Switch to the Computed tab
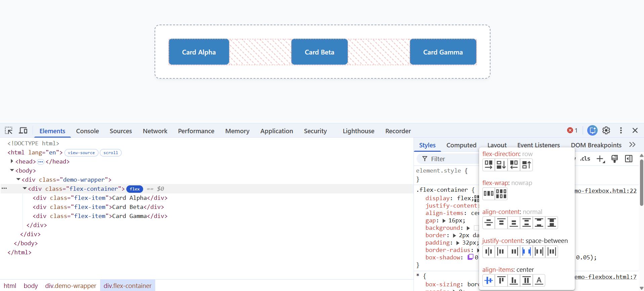The height and width of the screenshot is (291, 644). tap(461, 145)
